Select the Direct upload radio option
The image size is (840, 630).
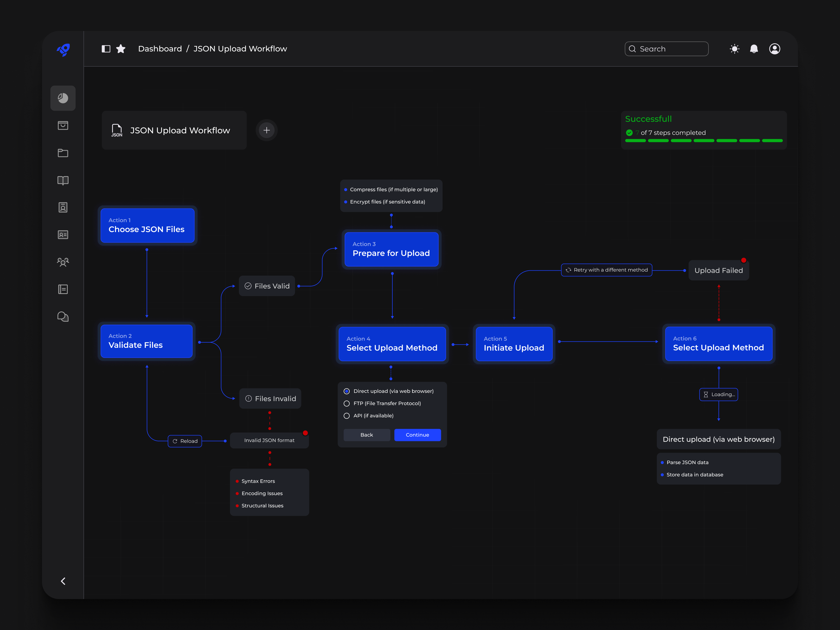click(346, 391)
